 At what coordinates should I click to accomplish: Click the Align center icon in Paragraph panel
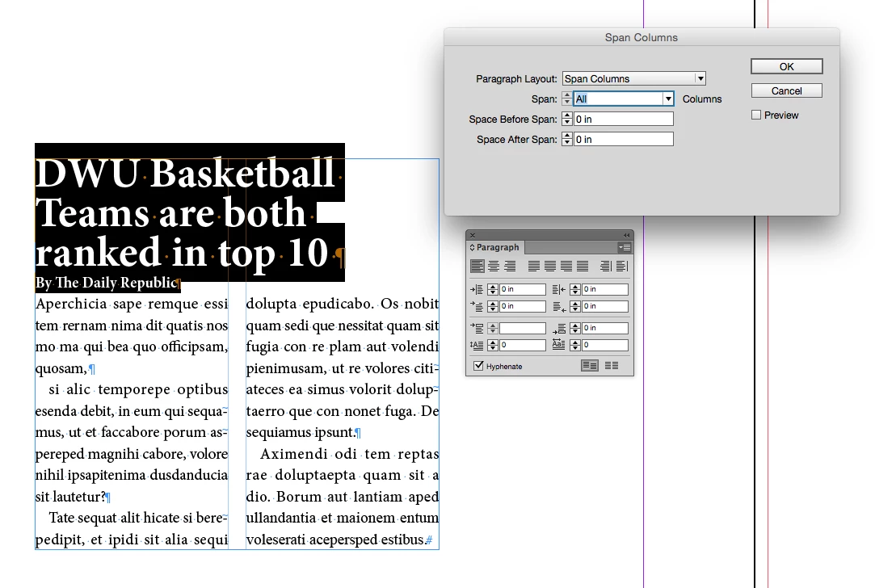[x=494, y=266]
